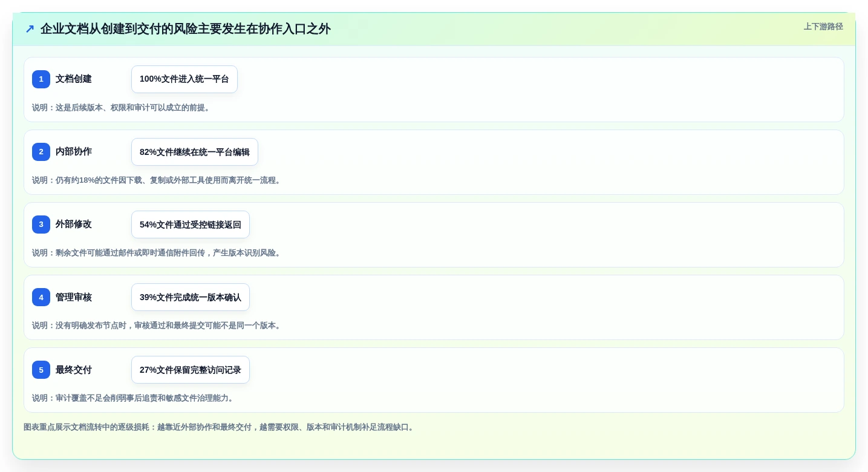This screenshot has width=868, height=472.
Task: Click the footer summary starting 图表重点展示
Action: 220,427
